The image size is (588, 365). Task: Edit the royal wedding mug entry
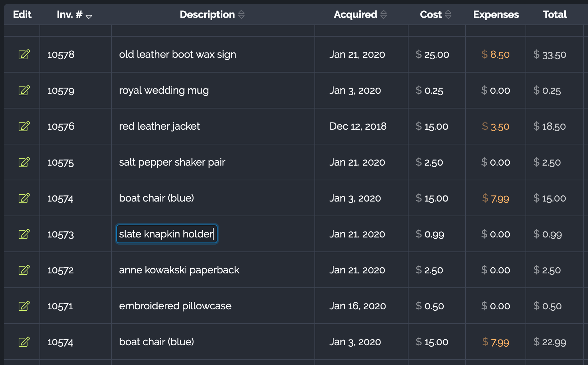(24, 91)
